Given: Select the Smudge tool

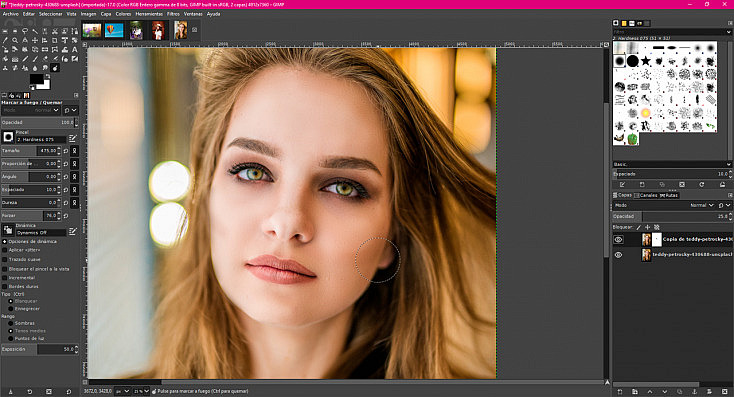Looking at the screenshot, I should [45, 68].
